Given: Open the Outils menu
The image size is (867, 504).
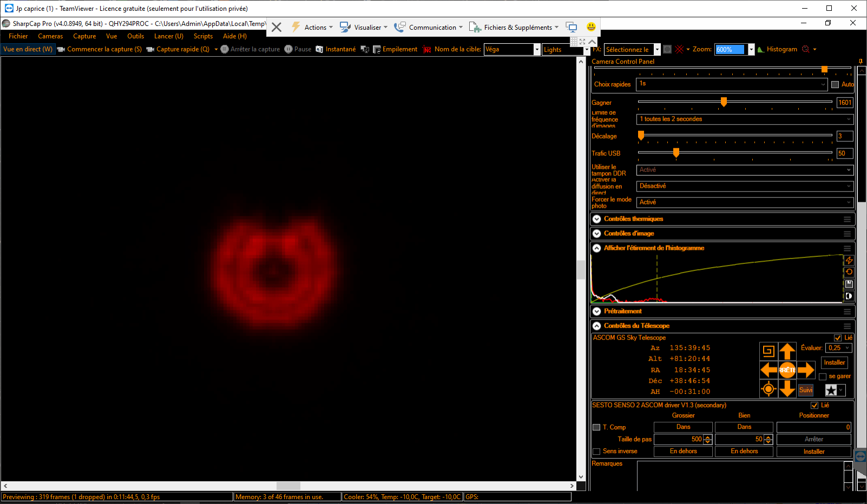Looking at the screenshot, I should (x=135, y=36).
